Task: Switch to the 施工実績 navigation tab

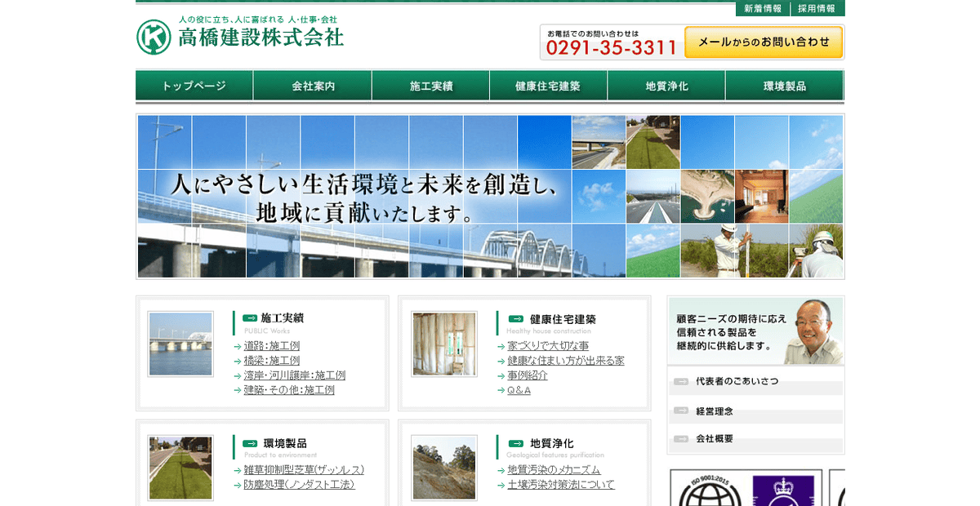Action: 430,84
